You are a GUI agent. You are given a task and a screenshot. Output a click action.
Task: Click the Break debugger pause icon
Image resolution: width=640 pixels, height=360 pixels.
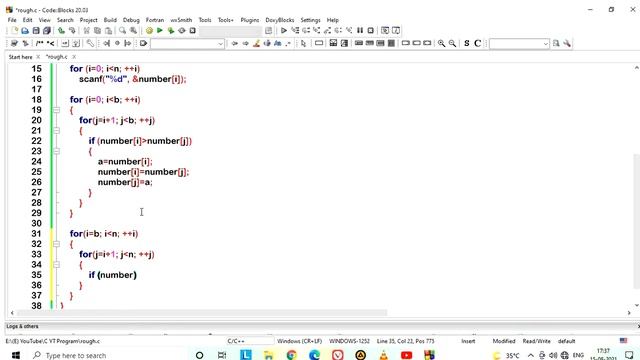click(360, 31)
